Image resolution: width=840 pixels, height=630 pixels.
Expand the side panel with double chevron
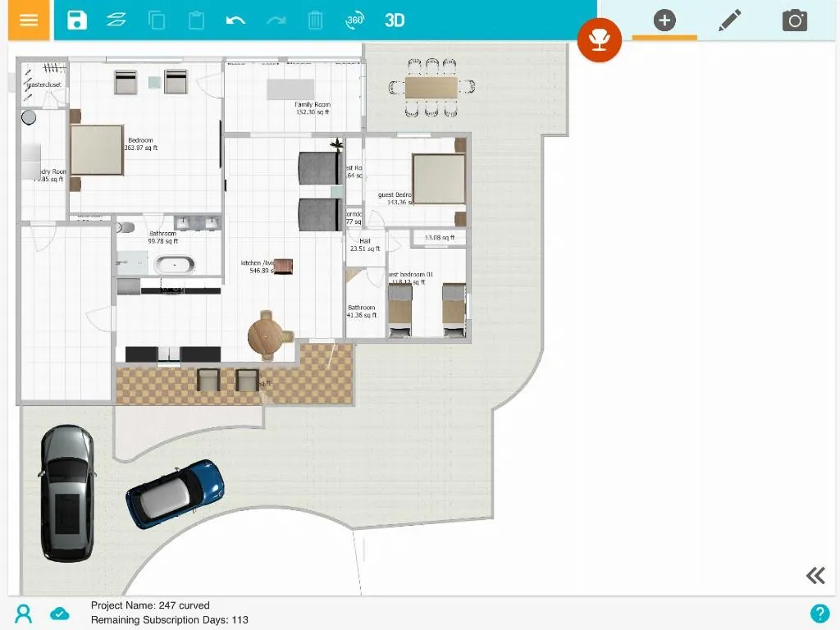(815, 575)
